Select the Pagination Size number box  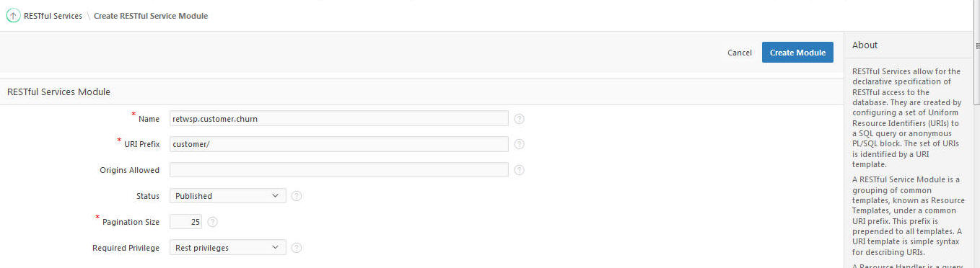pyautogui.click(x=185, y=222)
